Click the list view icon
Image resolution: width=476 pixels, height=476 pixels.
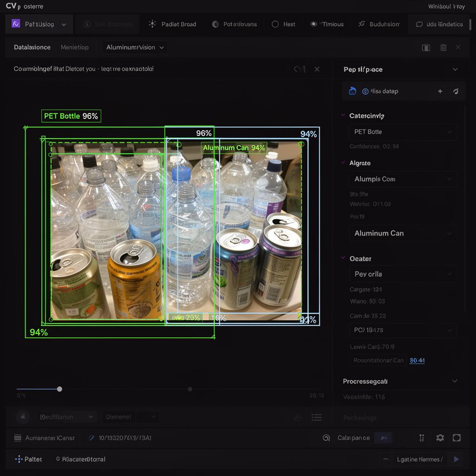[316, 417]
